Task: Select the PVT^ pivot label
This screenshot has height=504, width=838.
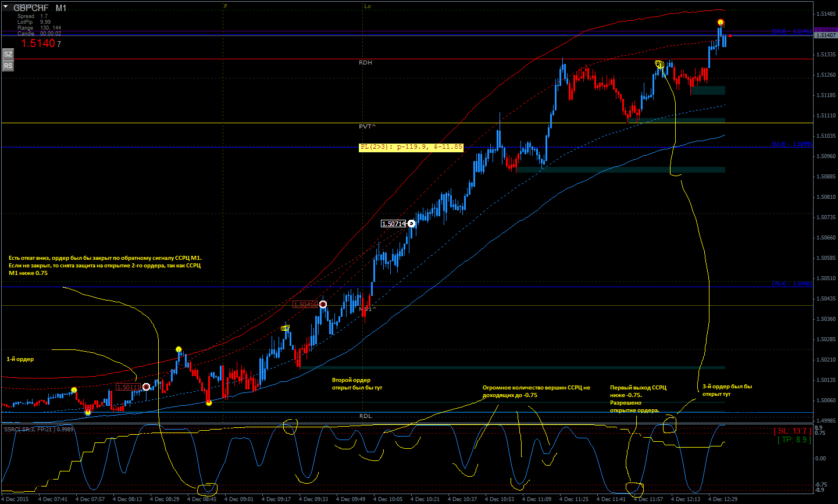Action: pos(367,126)
